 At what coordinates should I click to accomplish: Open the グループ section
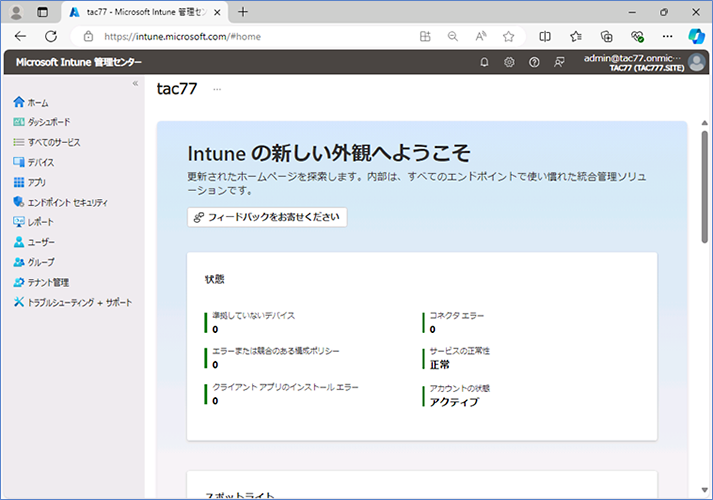pyautogui.click(x=34, y=262)
